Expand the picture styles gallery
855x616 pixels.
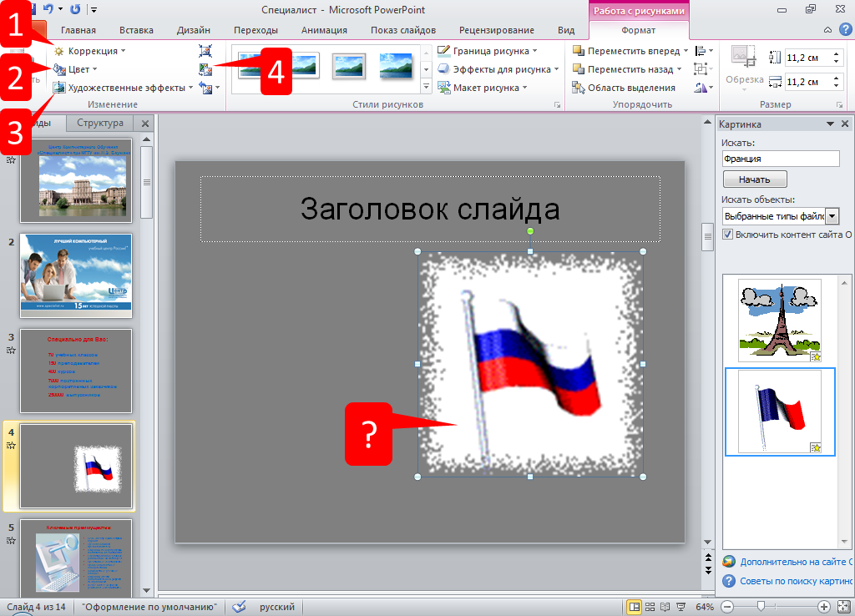pyautogui.click(x=425, y=87)
